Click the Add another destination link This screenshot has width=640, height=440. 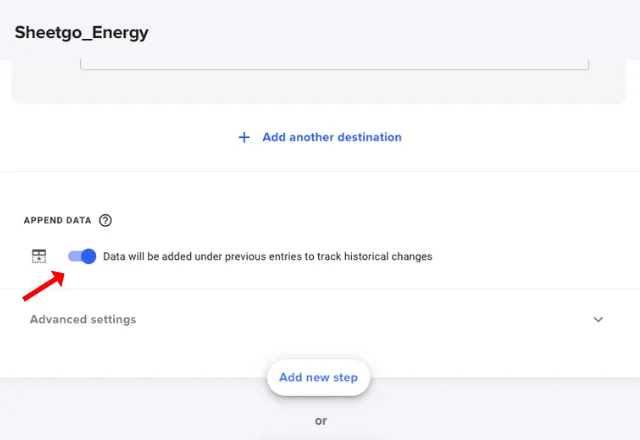point(332,137)
